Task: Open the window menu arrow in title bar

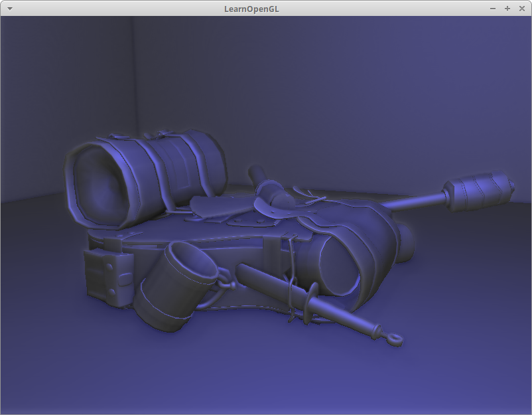Action: point(9,9)
